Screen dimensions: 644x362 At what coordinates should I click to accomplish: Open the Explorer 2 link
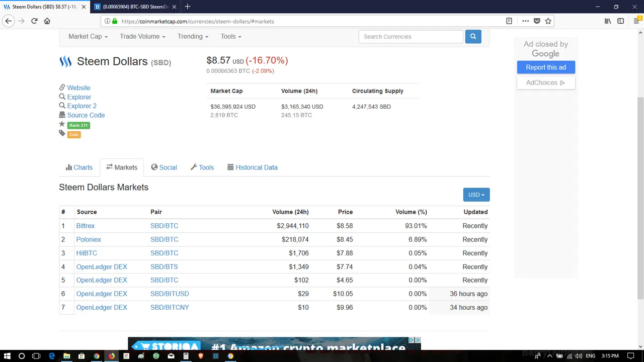[x=82, y=106]
